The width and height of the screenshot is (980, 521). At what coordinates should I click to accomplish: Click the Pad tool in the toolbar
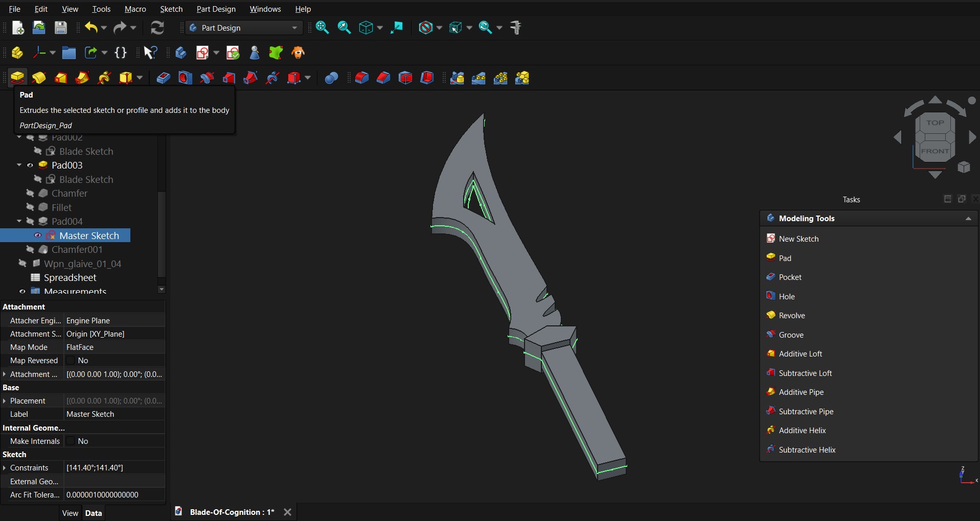coord(17,78)
